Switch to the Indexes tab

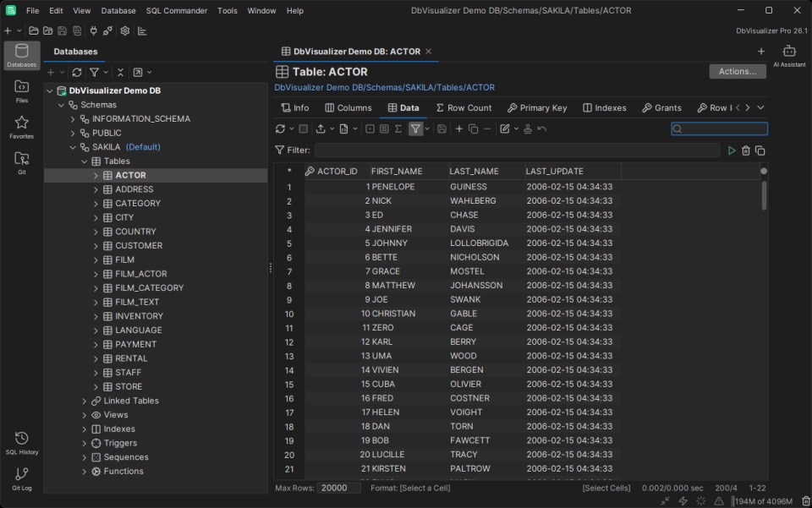pyautogui.click(x=604, y=107)
